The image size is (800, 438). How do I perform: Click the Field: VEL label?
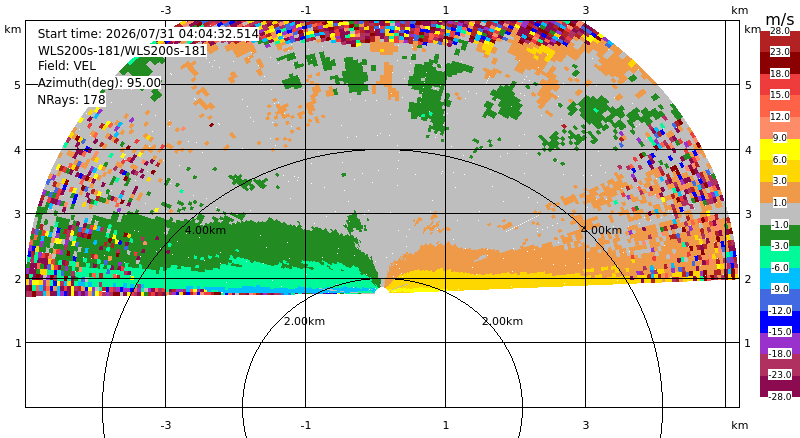(67, 66)
